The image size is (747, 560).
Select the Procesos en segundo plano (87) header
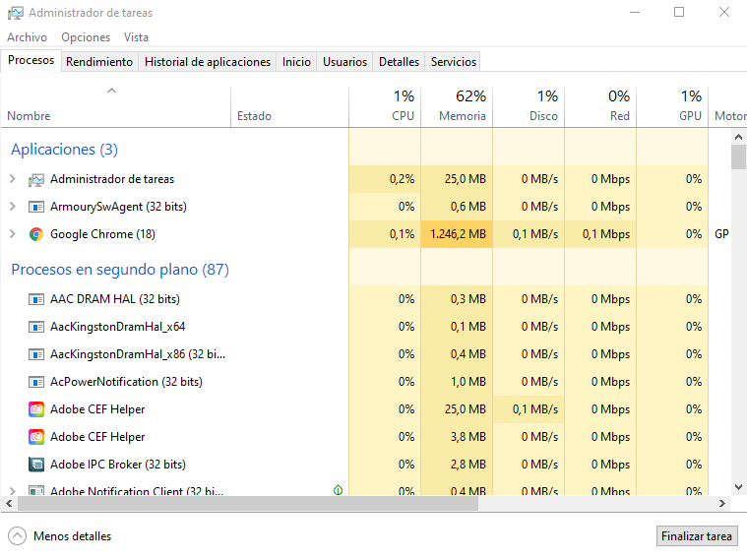click(120, 270)
